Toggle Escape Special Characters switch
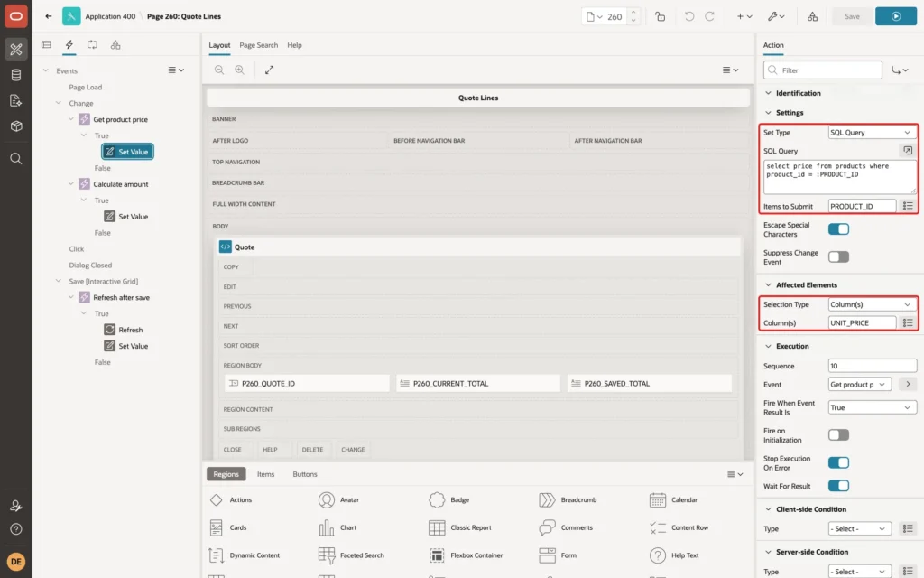 click(x=838, y=228)
